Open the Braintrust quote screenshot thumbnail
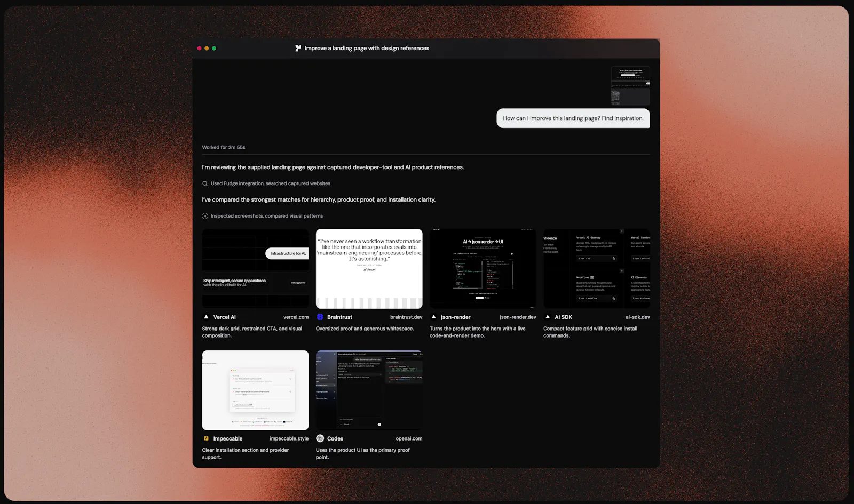 369,269
